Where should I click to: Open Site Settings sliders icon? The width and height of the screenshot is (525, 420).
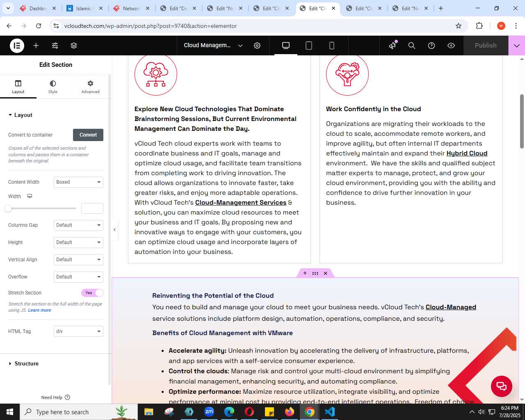(x=55, y=46)
